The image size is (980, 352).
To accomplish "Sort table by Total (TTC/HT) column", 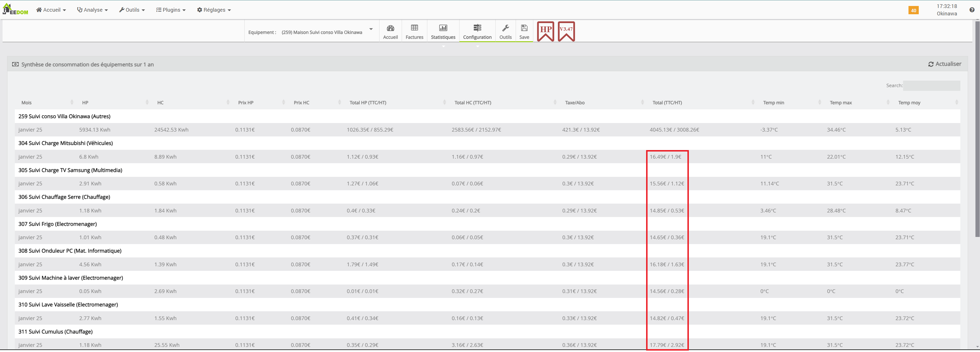I will tap(667, 103).
